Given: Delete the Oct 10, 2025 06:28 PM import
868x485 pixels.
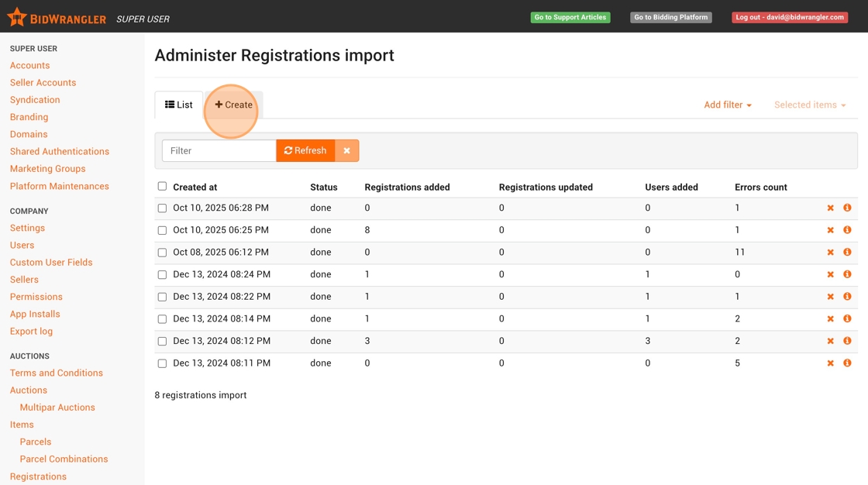Looking at the screenshot, I should point(830,208).
